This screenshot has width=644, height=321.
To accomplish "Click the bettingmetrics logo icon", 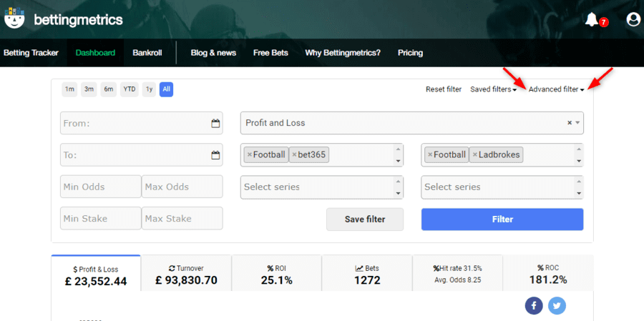I will click(15, 17).
